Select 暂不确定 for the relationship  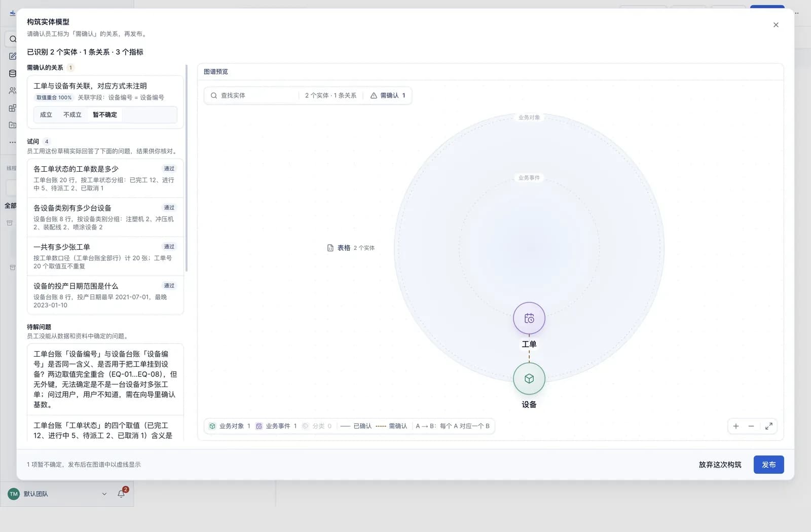point(105,115)
